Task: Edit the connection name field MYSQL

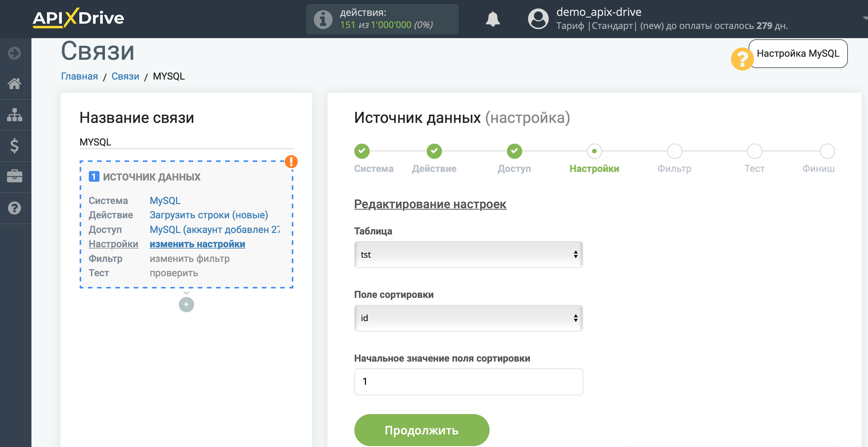Action: pyautogui.click(x=186, y=142)
